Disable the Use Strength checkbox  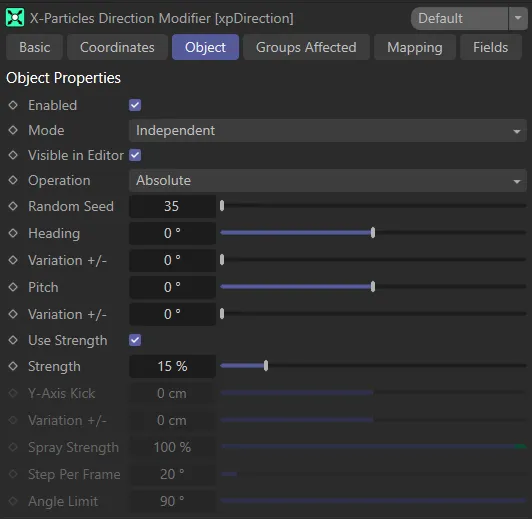[135, 340]
